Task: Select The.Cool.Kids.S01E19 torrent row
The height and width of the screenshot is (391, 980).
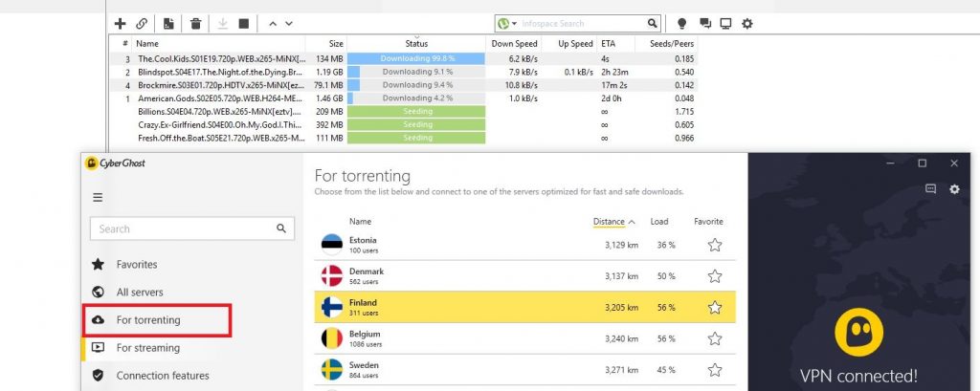Action: pyautogui.click(x=404, y=58)
